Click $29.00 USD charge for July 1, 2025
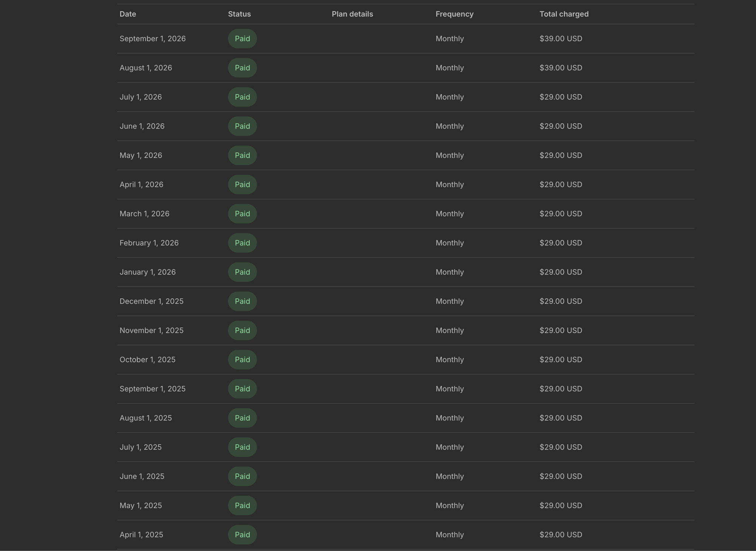 (x=561, y=447)
